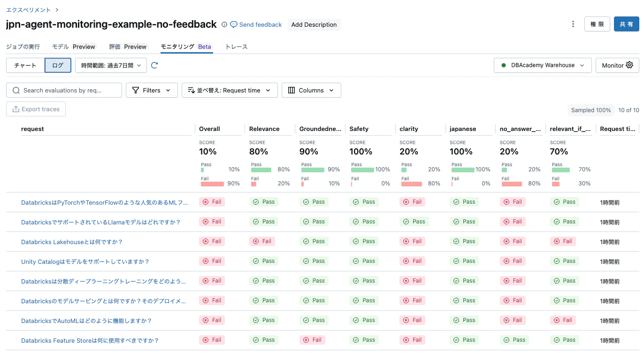Click the no_answer column header
Image resolution: width=644 pixels, height=354 pixels.
(x=520, y=129)
